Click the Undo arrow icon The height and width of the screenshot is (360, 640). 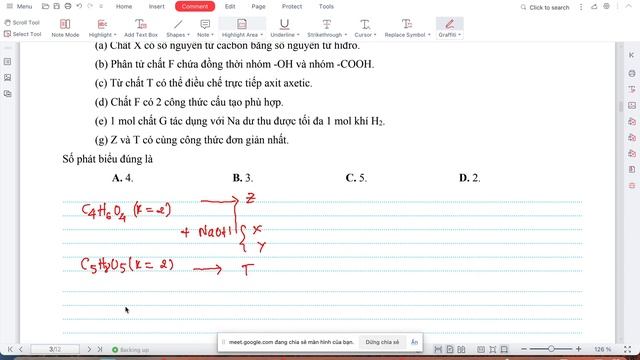[79, 7]
